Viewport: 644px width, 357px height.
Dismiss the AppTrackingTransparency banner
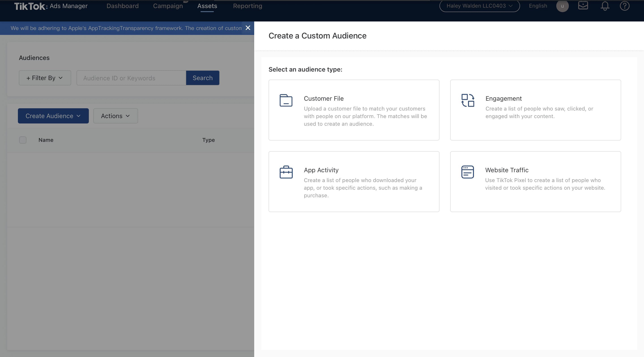tap(248, 28)
